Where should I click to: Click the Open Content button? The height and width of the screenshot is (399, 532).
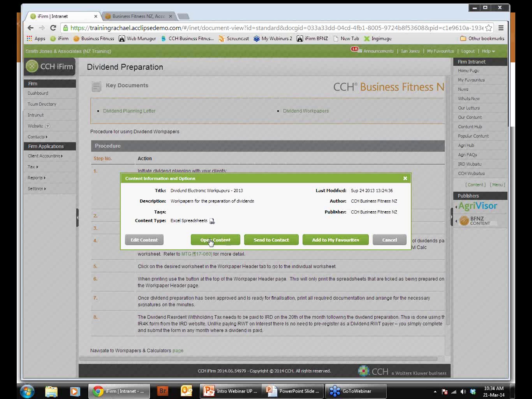[215, 240]
